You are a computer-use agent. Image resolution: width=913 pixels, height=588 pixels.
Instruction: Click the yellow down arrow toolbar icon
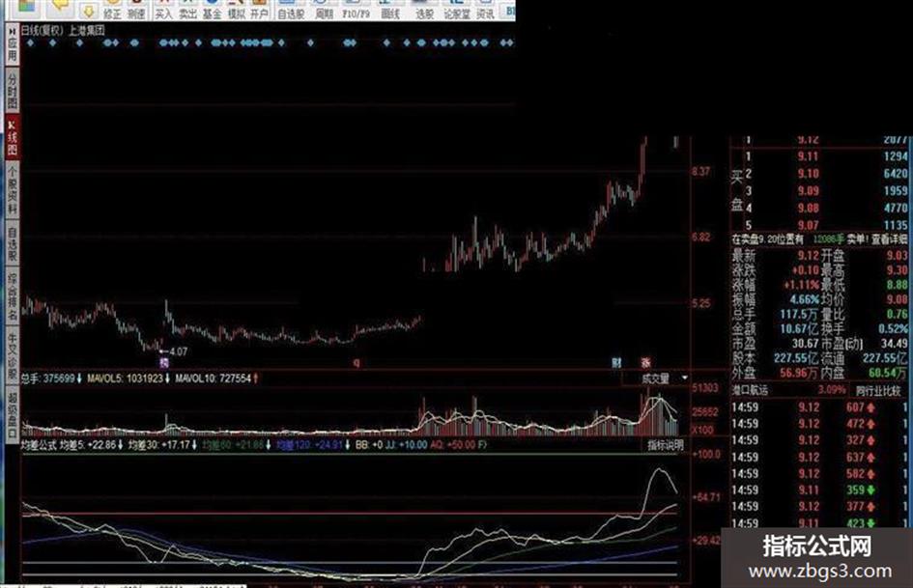coord(88,10)
